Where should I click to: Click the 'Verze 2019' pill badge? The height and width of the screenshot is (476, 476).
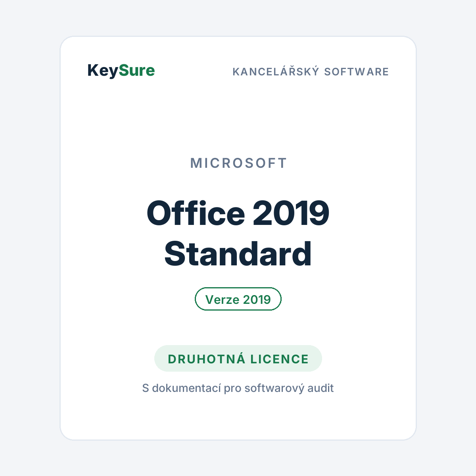238,299
